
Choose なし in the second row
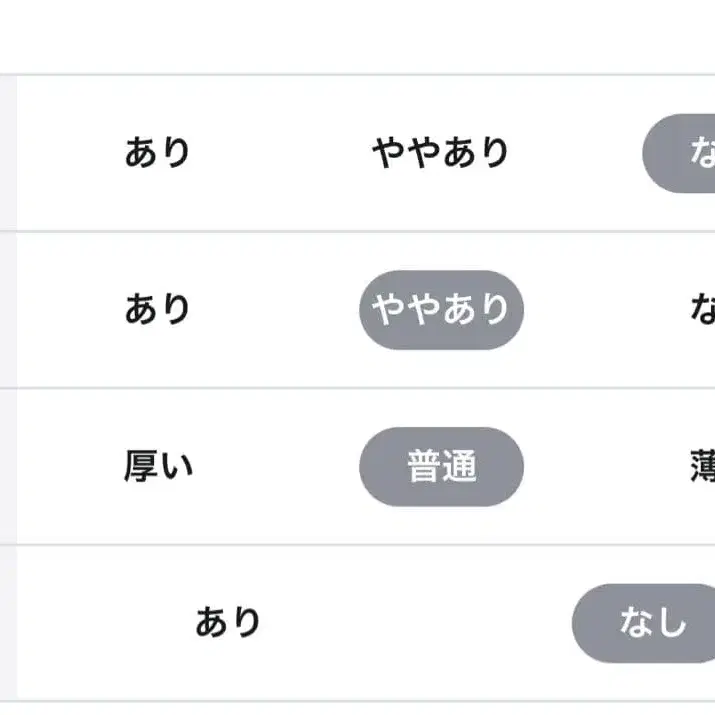pos(702,310)
